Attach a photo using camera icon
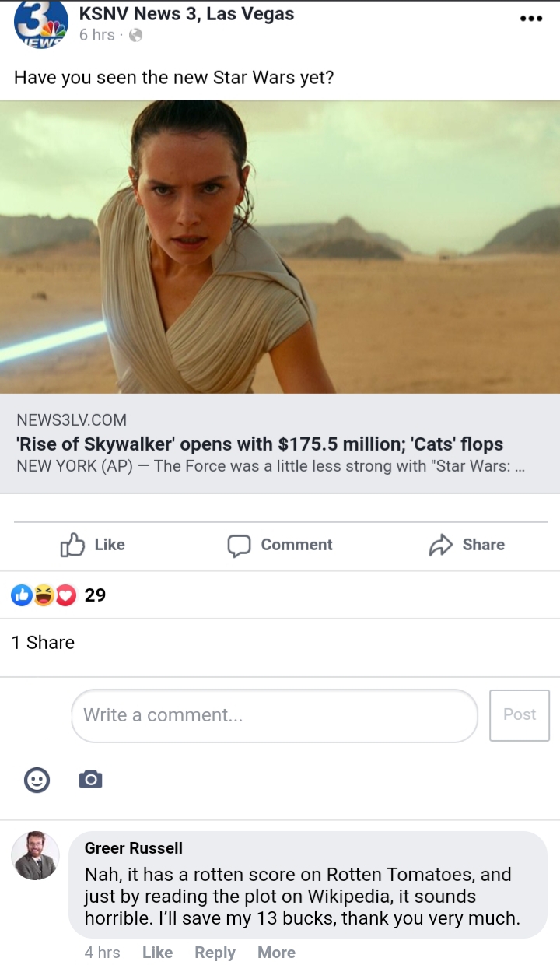 [x=91, y=779]
